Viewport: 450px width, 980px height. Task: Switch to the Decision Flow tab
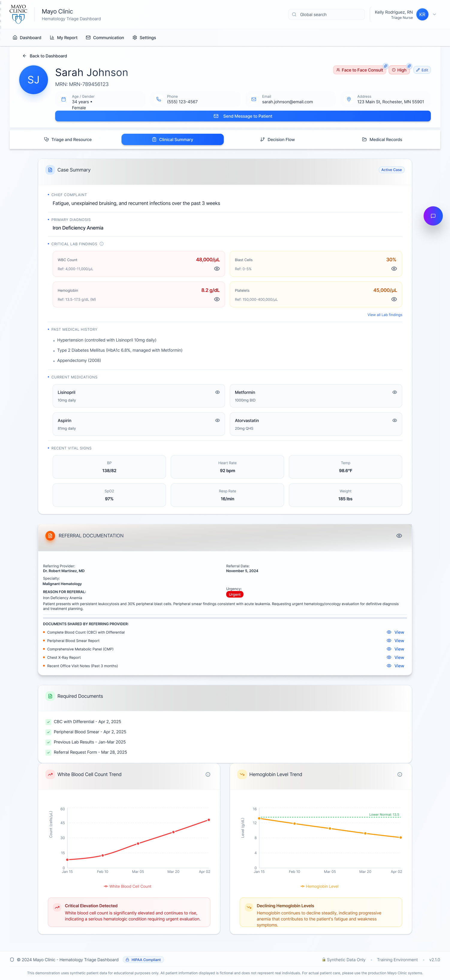[x=277, y=140]
